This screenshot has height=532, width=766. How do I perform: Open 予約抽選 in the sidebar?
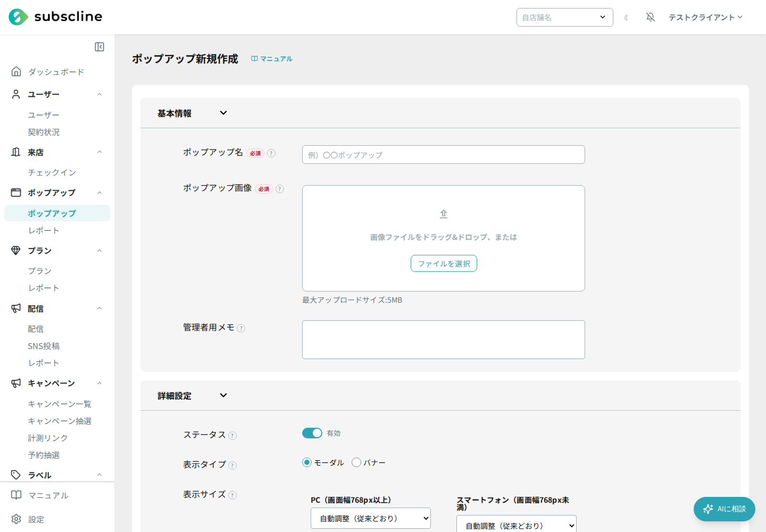point(44,455)
